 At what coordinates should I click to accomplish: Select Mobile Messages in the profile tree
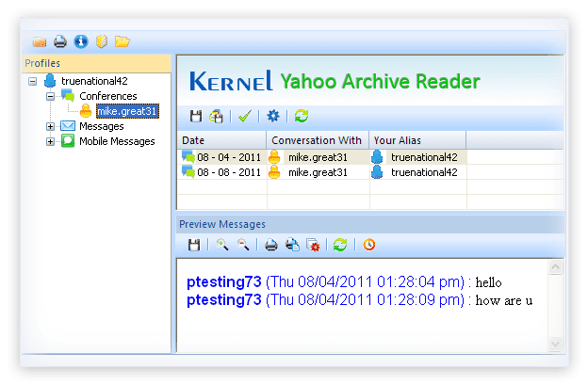click(117, 141)
